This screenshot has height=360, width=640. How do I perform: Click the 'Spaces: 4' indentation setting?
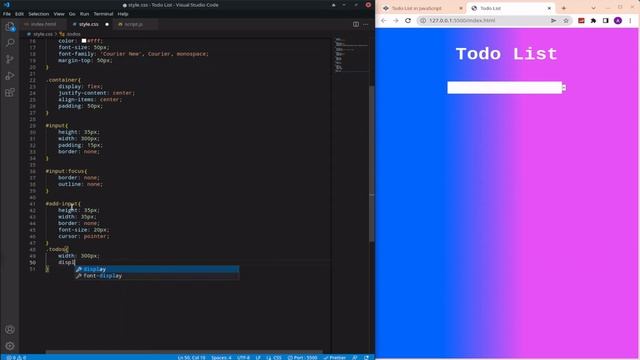click(221, 357)
